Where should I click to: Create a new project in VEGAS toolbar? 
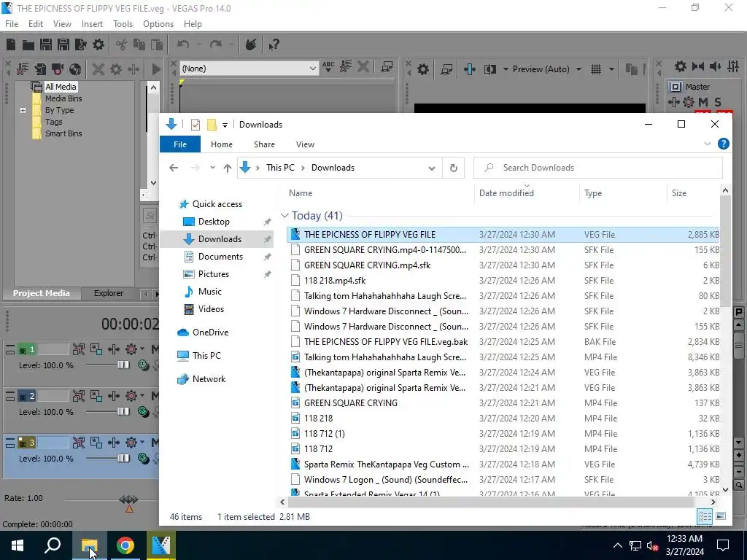pyautogui.click(x=10, y=44)
